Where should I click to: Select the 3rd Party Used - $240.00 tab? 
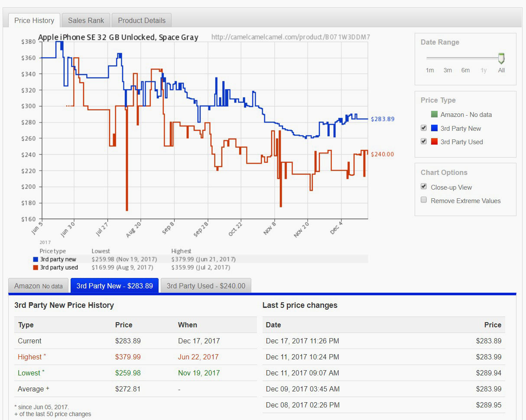pyautogui.click(x=206, y=286)
